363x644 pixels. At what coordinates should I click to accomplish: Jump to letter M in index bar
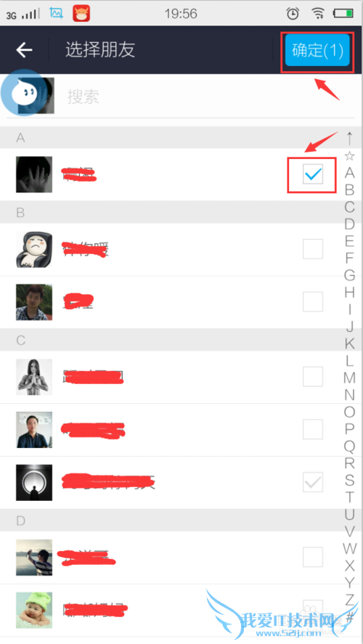[349, 377]
